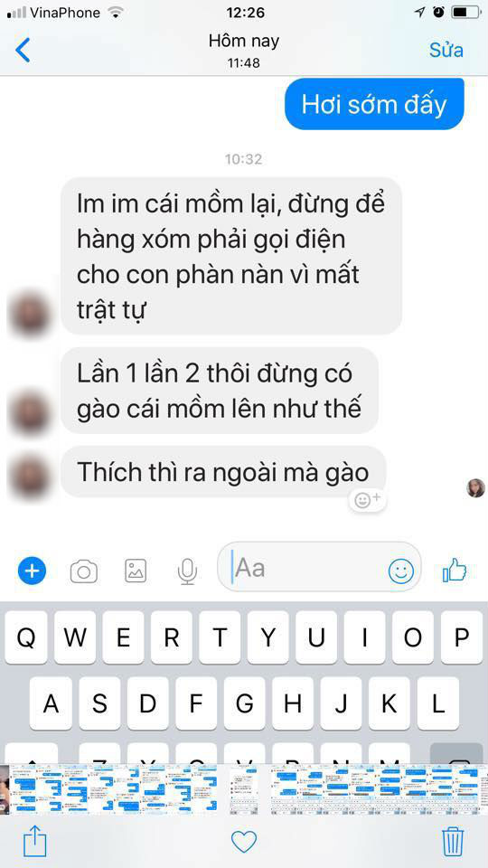Tap the blue plus attachments icon
Image resolution: width=488 pixels, height=868 pixels.
[33, 571]
